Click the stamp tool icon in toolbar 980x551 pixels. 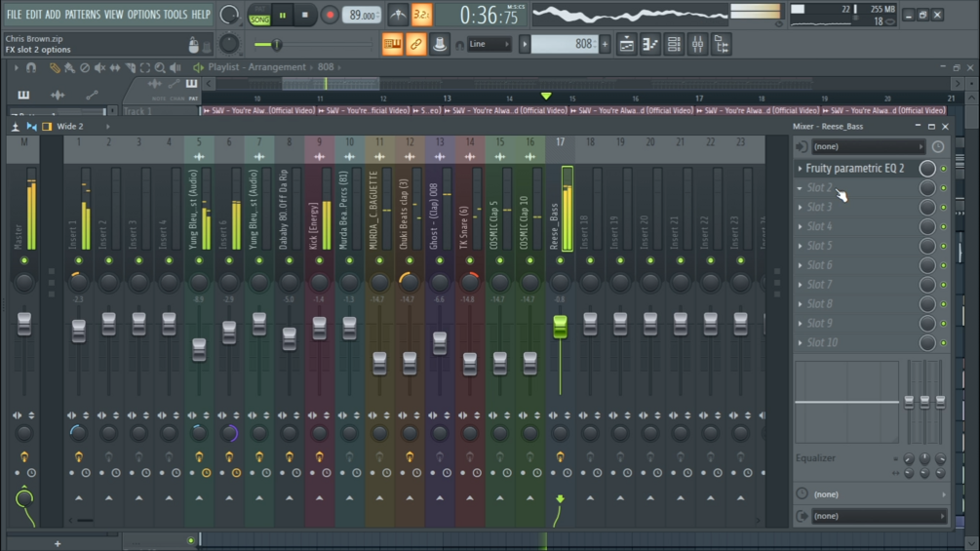pos(440,44)
